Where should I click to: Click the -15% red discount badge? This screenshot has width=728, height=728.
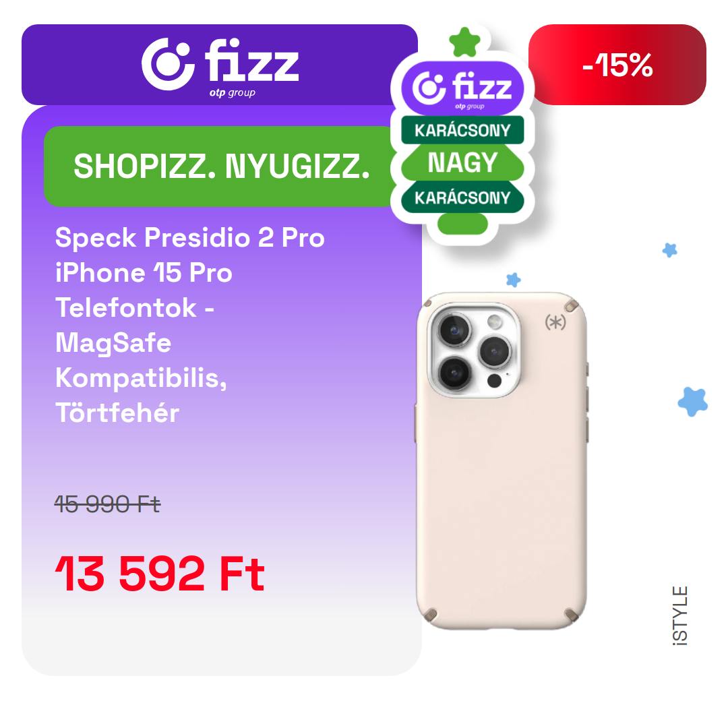pyautogui.click(x=617, y=65)
